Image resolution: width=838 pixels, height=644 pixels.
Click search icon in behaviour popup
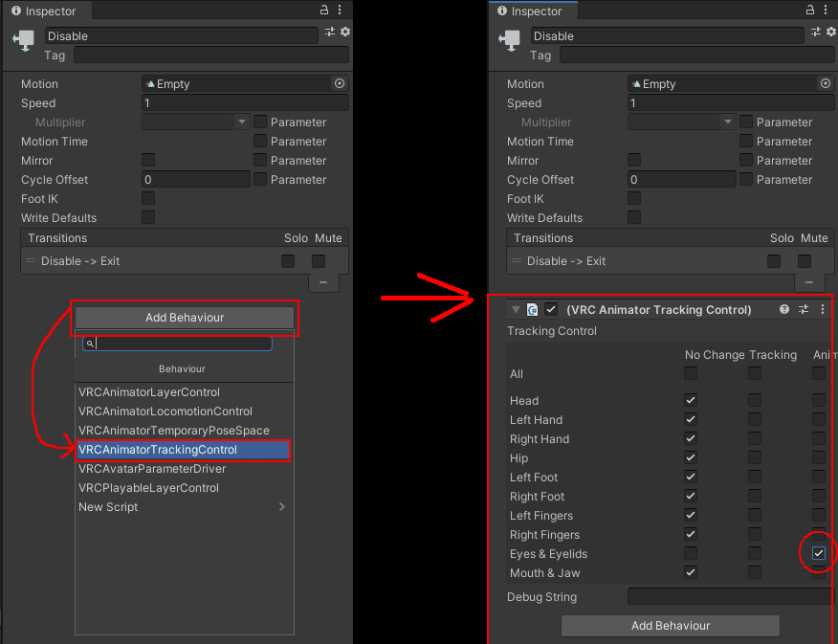[90, 344]
